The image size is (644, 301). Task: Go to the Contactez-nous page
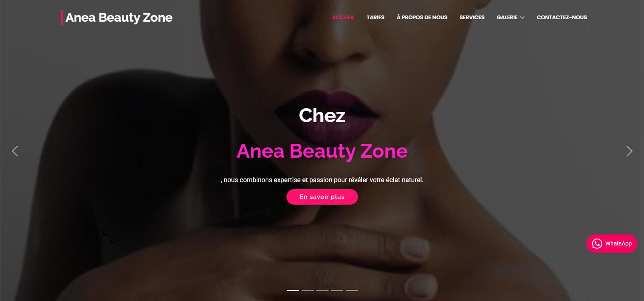click(x=561, y=17)
